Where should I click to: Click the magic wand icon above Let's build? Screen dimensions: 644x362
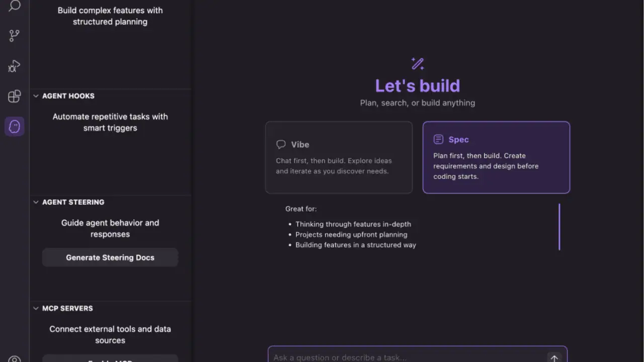(418, 64)
